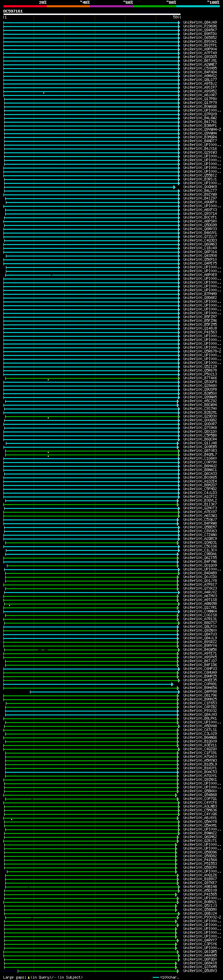Image resolution: width=223 pixels, height=980 pixels.
Task: Click the arrowhead ending the Q0QHK9 alignment bar
Action: pos(175,187)
